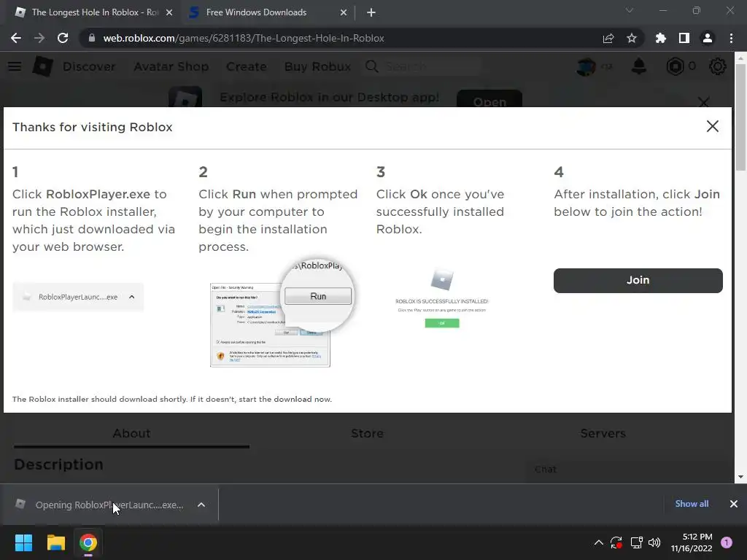Open the Windows Start menu
This screenshot has height=560, width=747.
(x=23, y=542)
